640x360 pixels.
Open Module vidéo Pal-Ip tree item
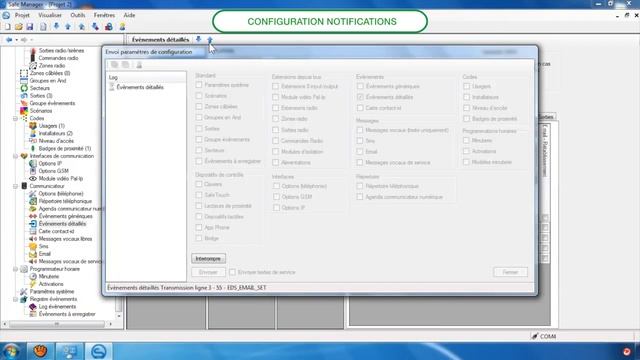click(x=60, y=178)
